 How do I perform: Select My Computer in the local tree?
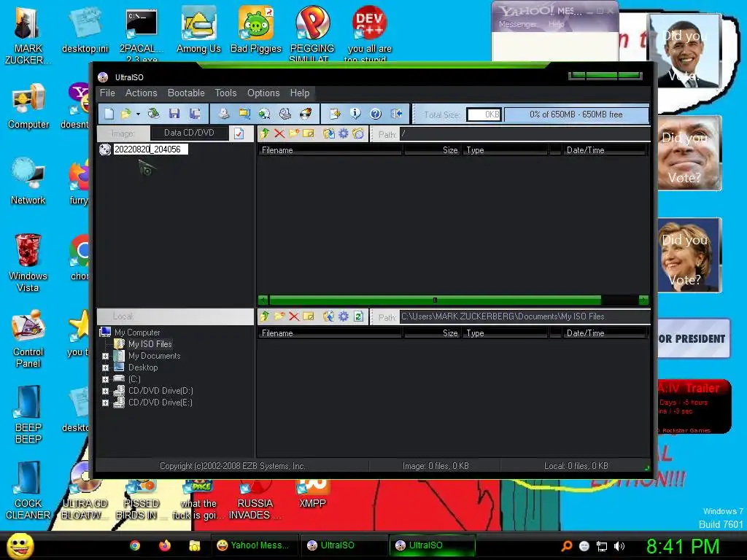[x=137, y=332]
